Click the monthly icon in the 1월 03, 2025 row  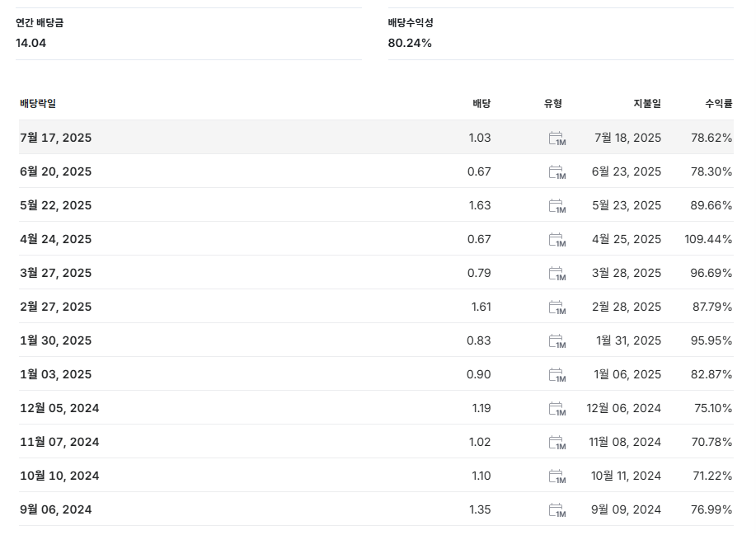pos(557,374)
